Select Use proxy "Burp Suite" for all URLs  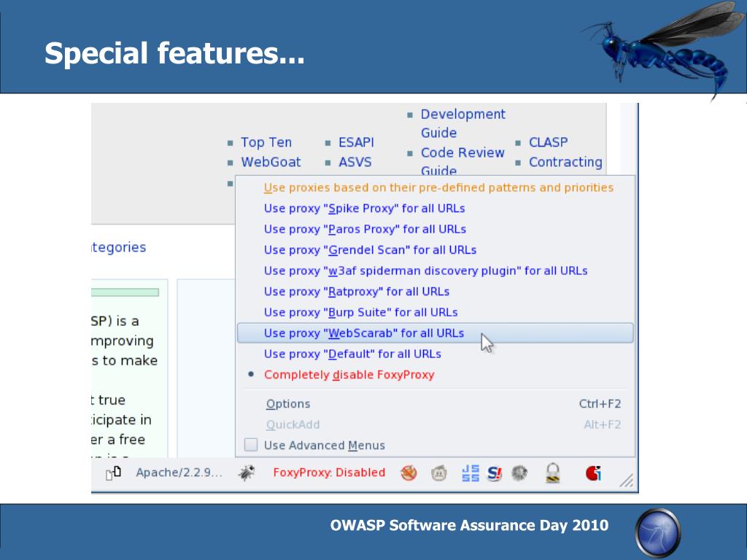(436, 312)
